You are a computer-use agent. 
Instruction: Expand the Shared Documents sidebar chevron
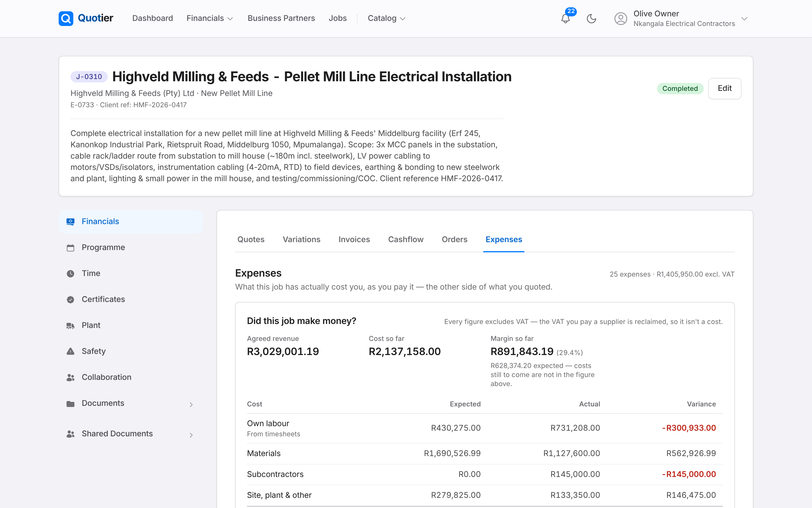click(x=191, y=435)
